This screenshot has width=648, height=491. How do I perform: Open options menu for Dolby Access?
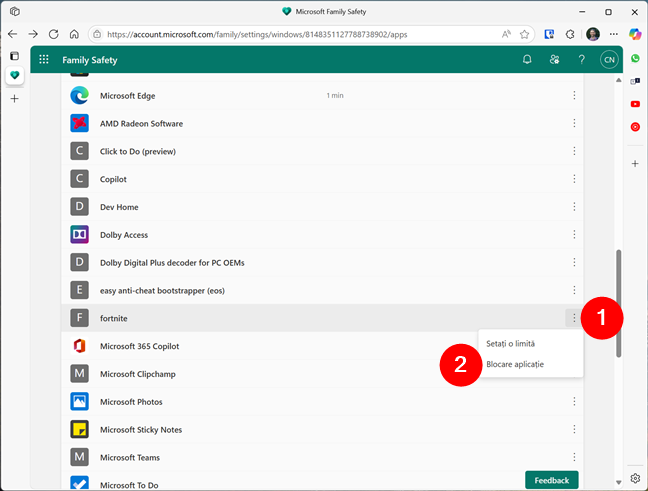click(574, 235)
